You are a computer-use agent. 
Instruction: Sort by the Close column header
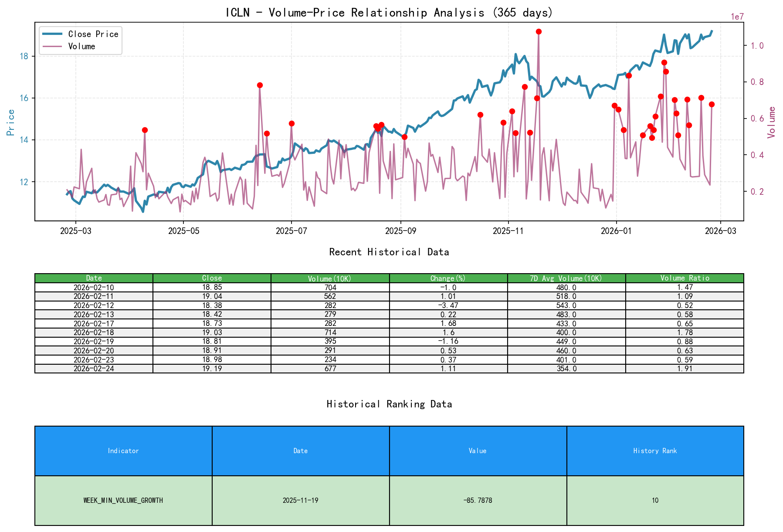tap(211, 278)
